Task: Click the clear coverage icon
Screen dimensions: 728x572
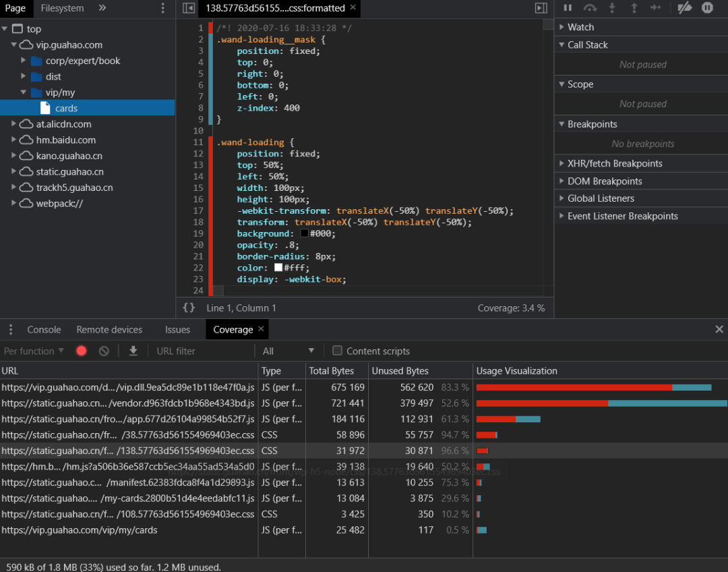Action: tap(104, 351)
